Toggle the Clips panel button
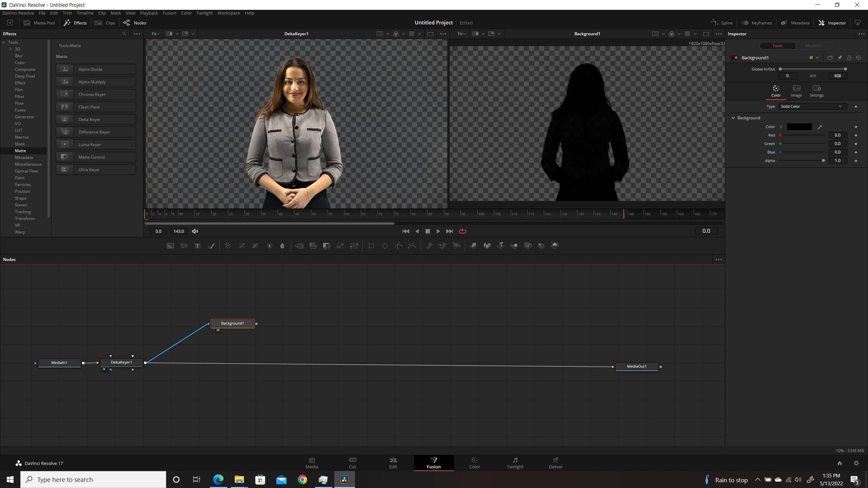The height and width of the screenshot is (488, 868). [x=105, y=23]
